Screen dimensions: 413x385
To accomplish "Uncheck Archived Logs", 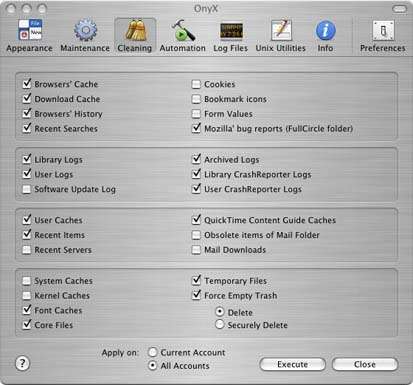I will [x=196, y=159].
